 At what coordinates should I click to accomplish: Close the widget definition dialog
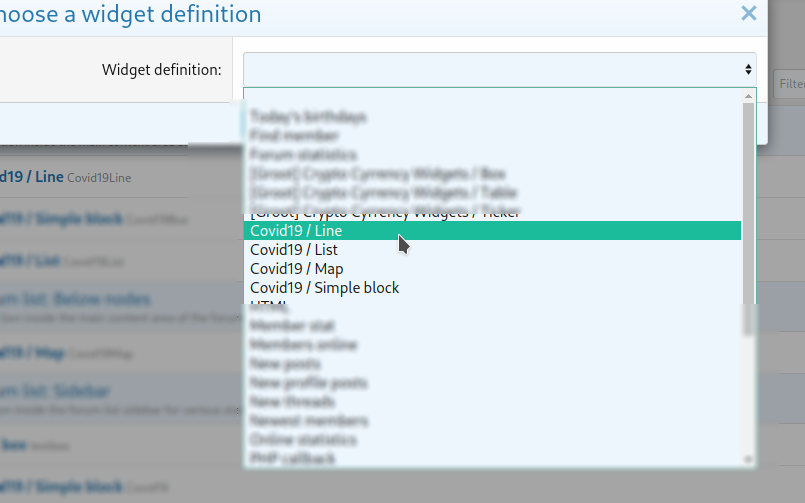tap(748, 13)
